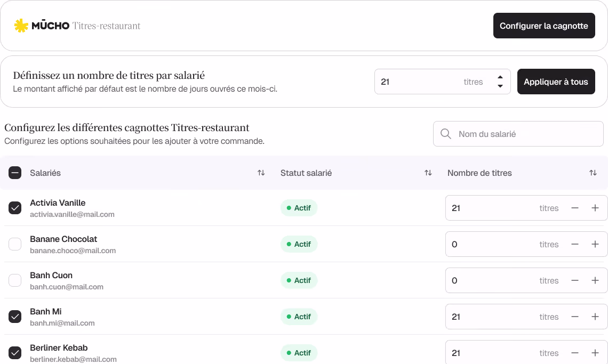Increase titres for Banh Cuon

coord(595,280)
